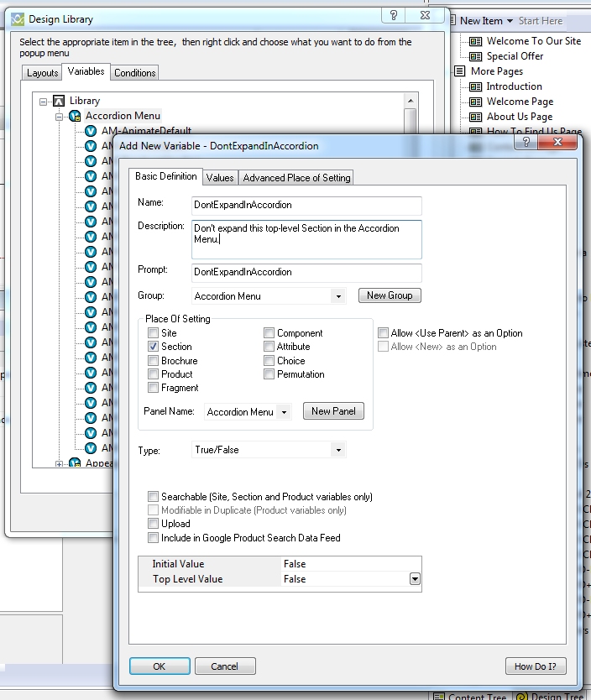The image size is (591, 700).
Task: Open the Group Accordion Menu dropdown
Action: tap(337, 296)
